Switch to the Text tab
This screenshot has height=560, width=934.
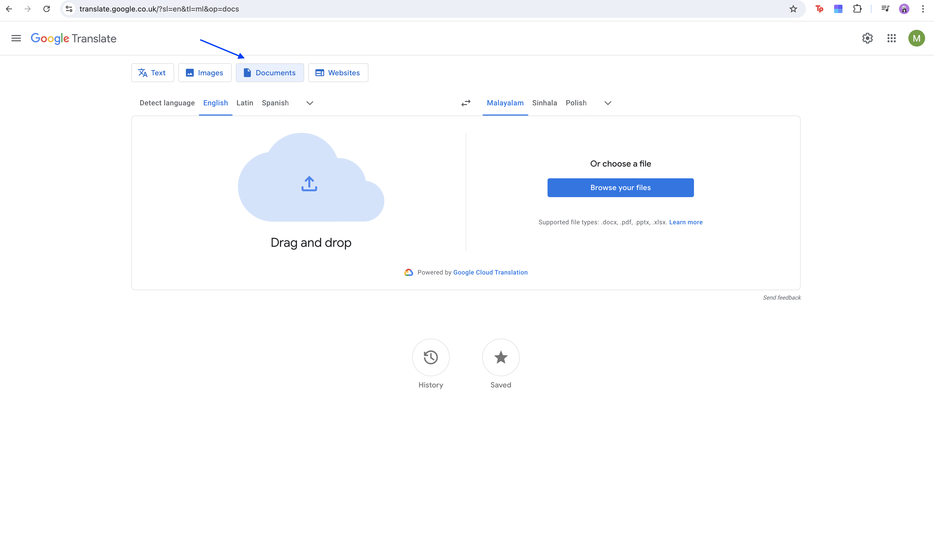coord(152,72)
